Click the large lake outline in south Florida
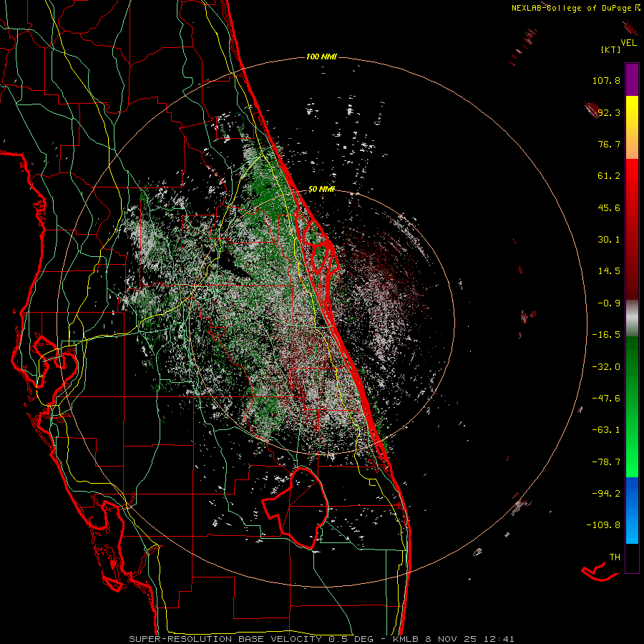Viewport: 644px width, 644px height. point(295,507)
